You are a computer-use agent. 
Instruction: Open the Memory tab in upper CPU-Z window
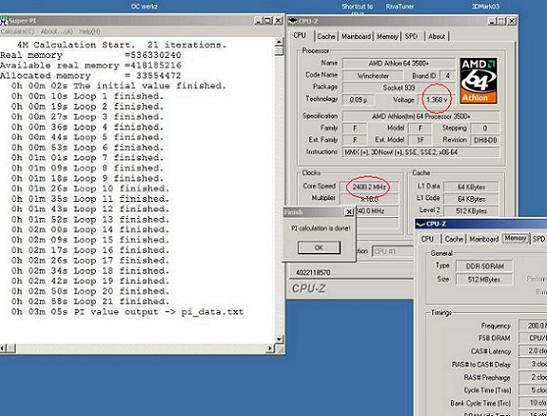387,36
